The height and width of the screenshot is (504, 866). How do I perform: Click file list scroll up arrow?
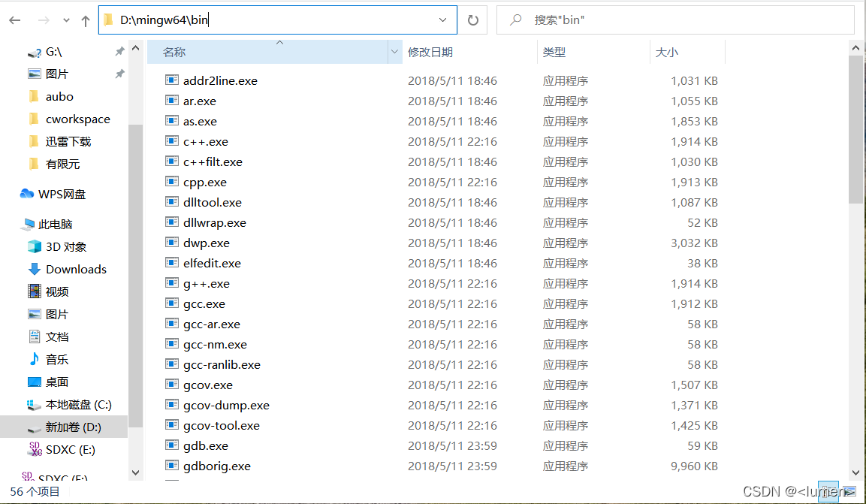point(855,48)
